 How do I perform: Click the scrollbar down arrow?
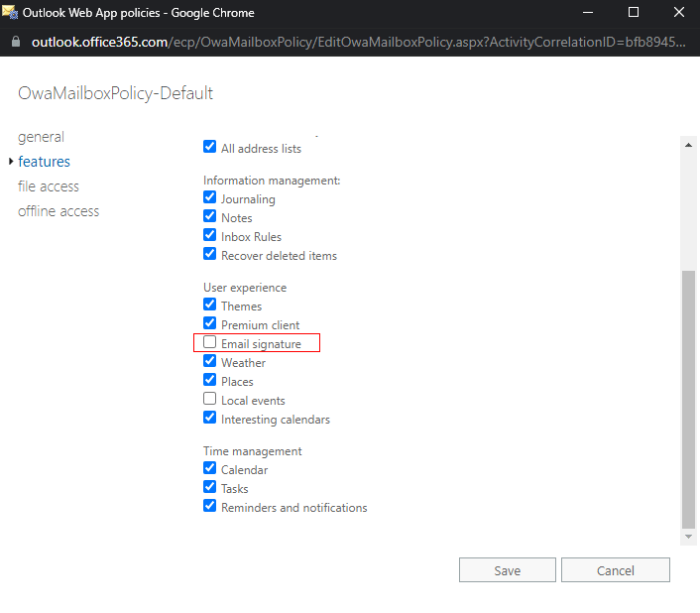click(688, 536)
